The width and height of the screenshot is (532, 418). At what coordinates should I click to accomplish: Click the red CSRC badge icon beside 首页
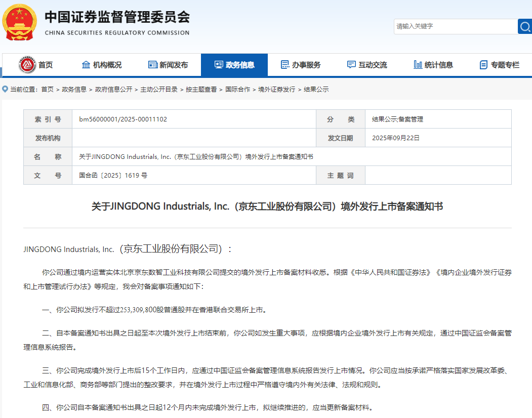27,64
